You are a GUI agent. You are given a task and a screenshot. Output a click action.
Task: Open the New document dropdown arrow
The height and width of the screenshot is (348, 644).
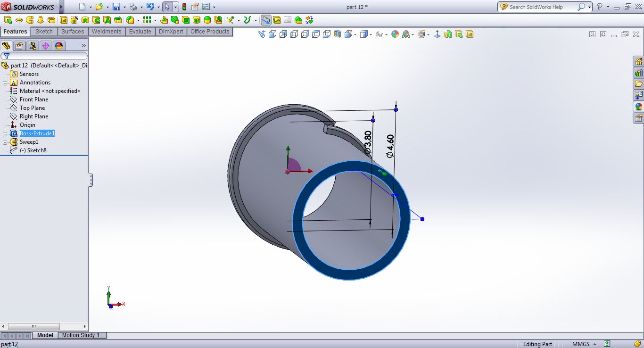point(90,7)
